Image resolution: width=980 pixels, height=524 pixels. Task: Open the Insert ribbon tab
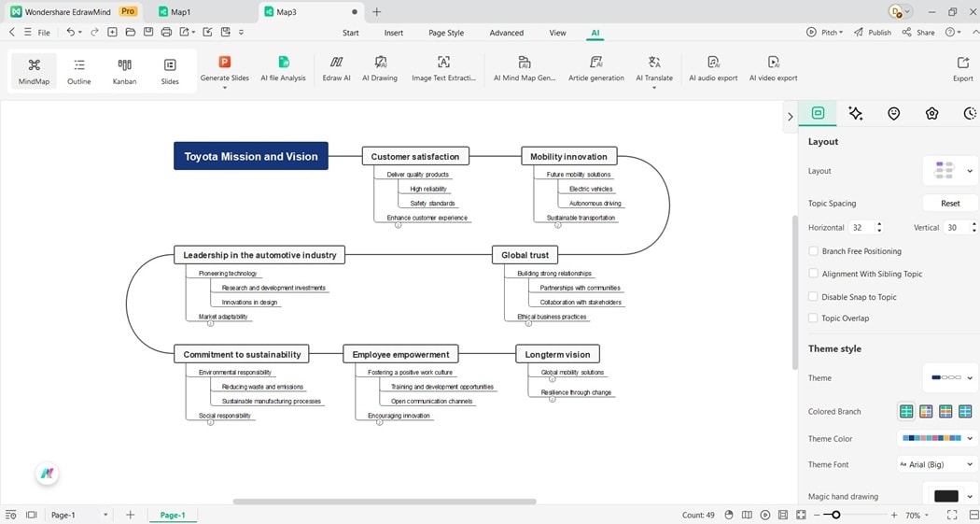pyautogui.click(x=394, y=33)
